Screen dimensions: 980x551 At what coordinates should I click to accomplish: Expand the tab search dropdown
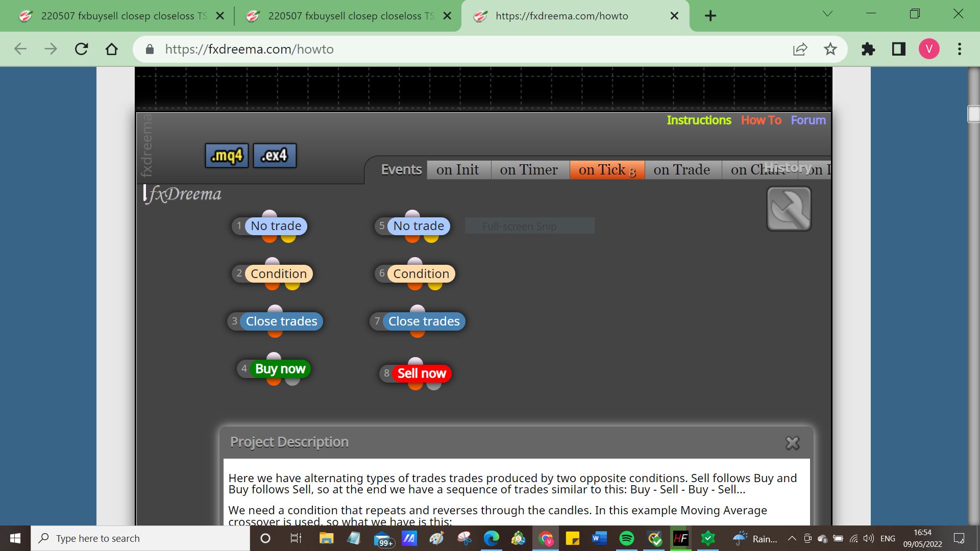coord(828,14)
